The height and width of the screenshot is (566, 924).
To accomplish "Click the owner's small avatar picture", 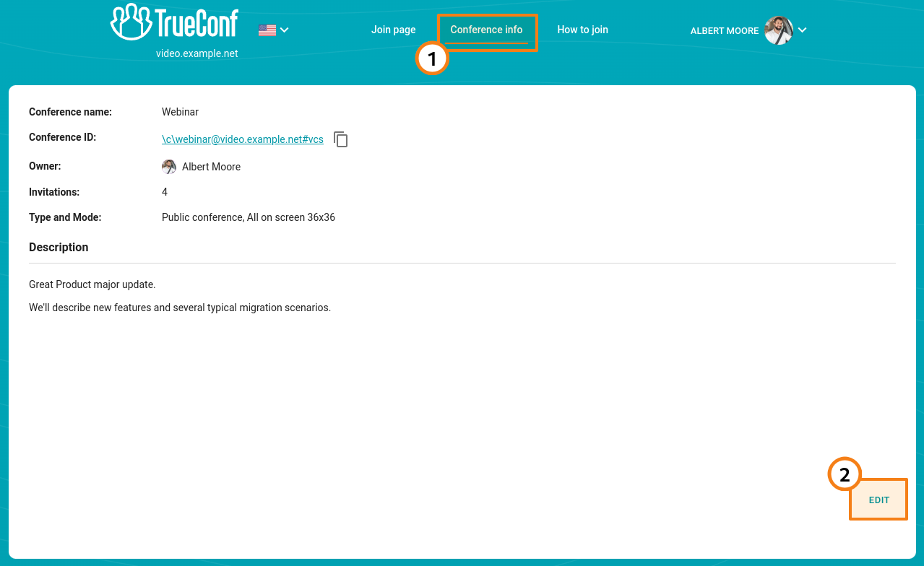I will point(169,167).
